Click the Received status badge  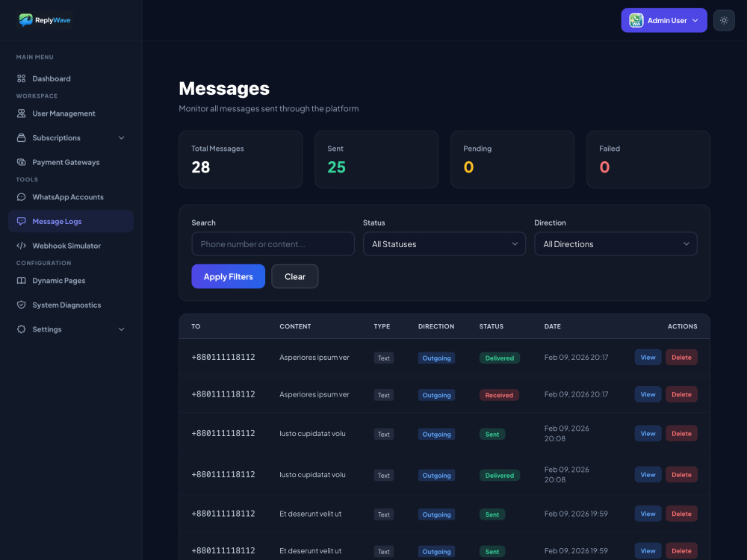[x=499, y=395]
